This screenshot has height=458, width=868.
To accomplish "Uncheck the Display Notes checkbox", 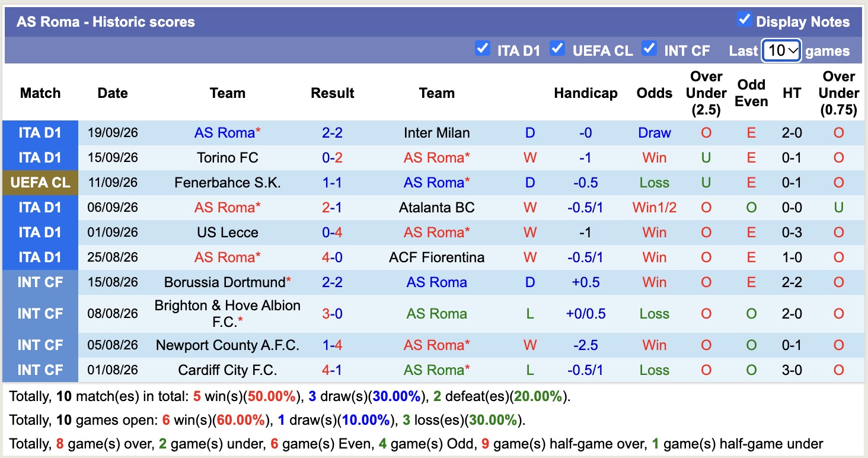I will (744, 20).
